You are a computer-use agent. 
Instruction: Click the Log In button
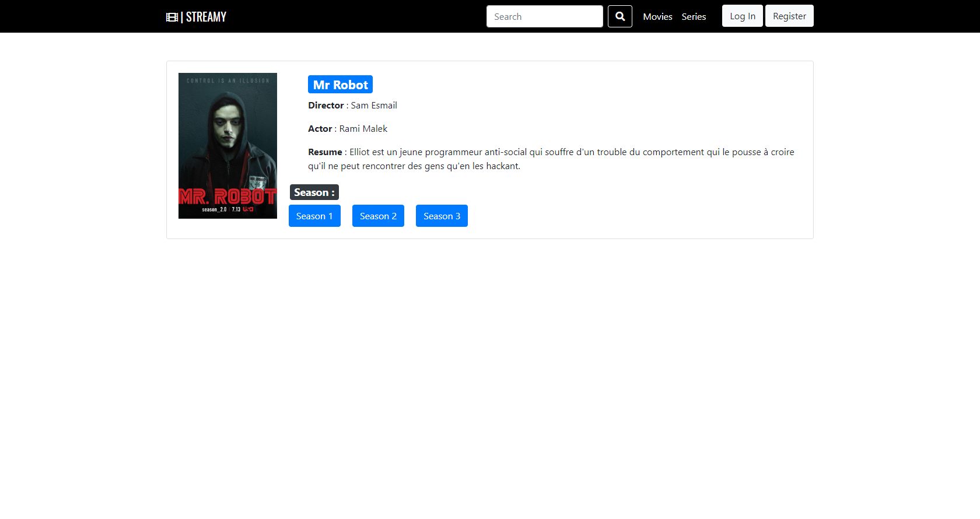pyautogui.click(x=743, y=16)
